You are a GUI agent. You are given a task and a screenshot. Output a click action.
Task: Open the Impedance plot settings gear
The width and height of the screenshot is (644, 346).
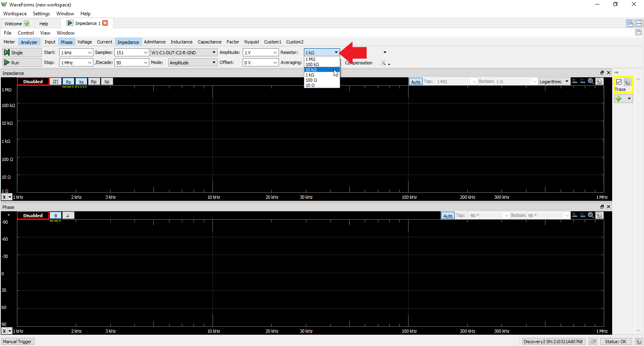[599, 81]
